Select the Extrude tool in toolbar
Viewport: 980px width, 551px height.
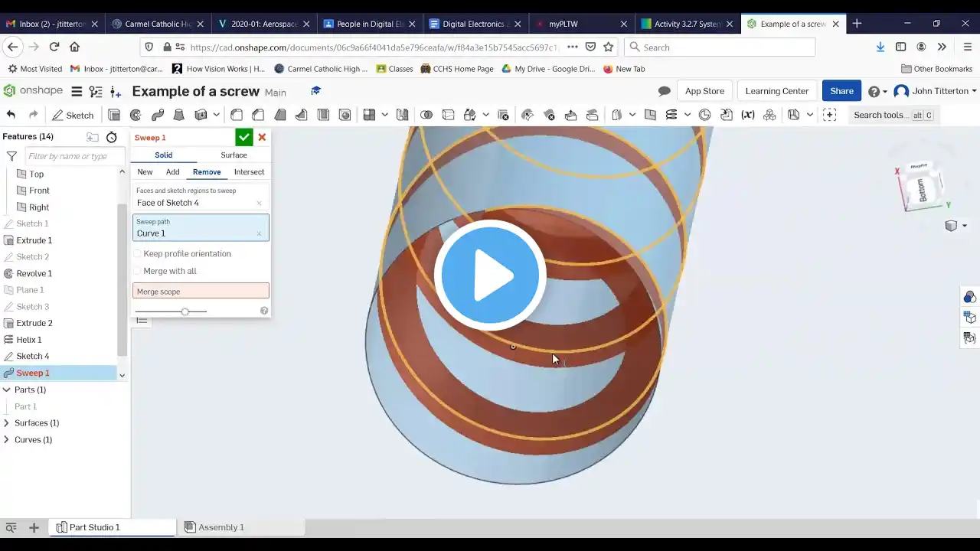pyautogui.click(x=114, y=115)
